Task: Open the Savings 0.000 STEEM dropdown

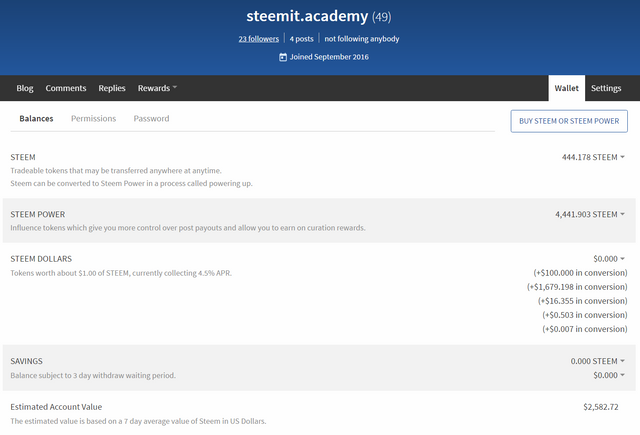Action: [598, 361]
